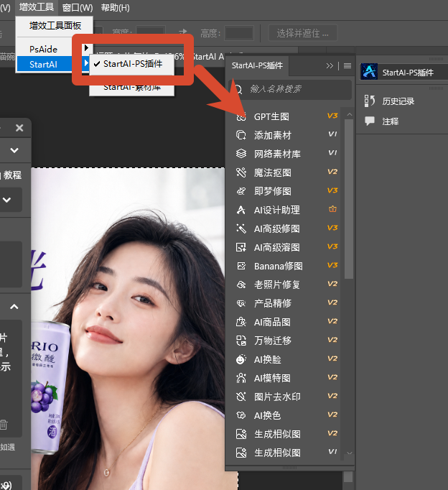Switch to the StartAI-PS插件 panel tab

pos(257,65)
